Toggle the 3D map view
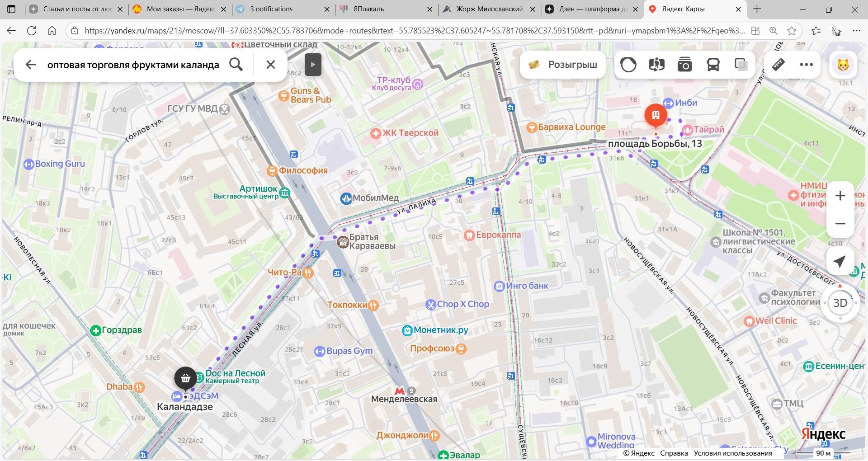 (x=840, y=303)
